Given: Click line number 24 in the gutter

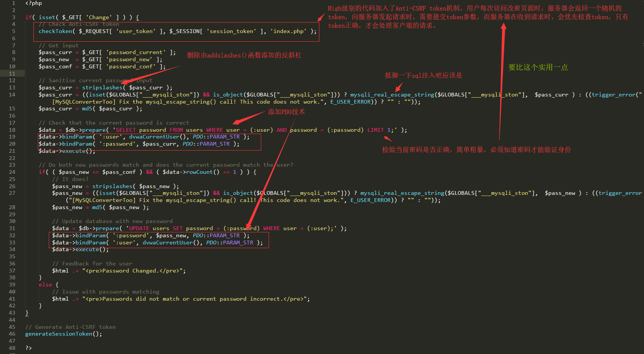Looking at the screenshot, I should tap(12, 172).
